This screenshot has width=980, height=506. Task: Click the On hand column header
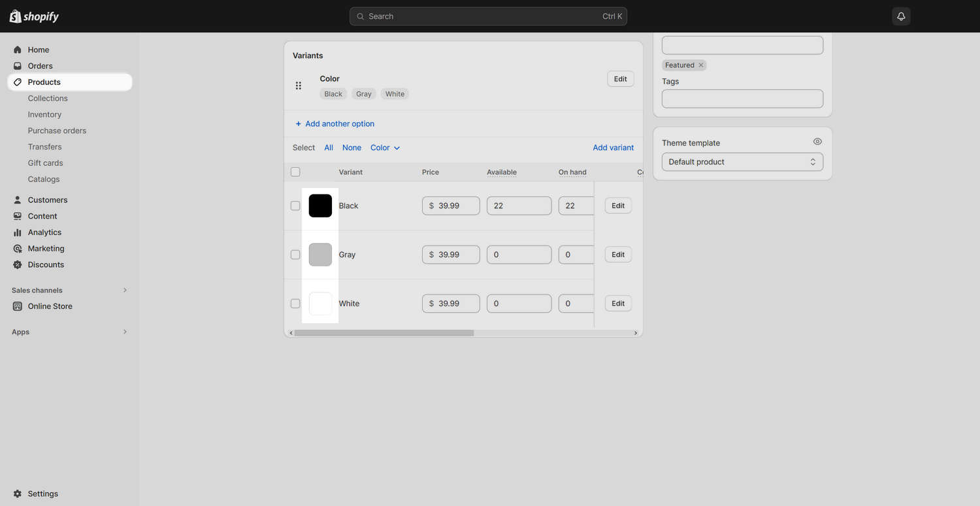[x=572, y=172]
